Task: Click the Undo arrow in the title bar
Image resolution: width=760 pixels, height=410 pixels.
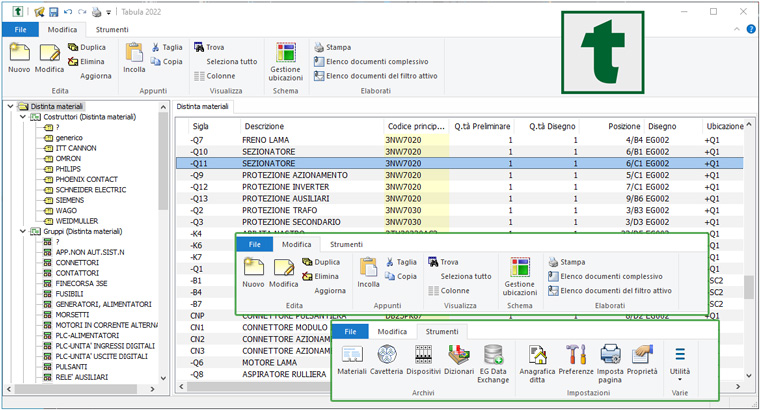Action: coord(67,12)
